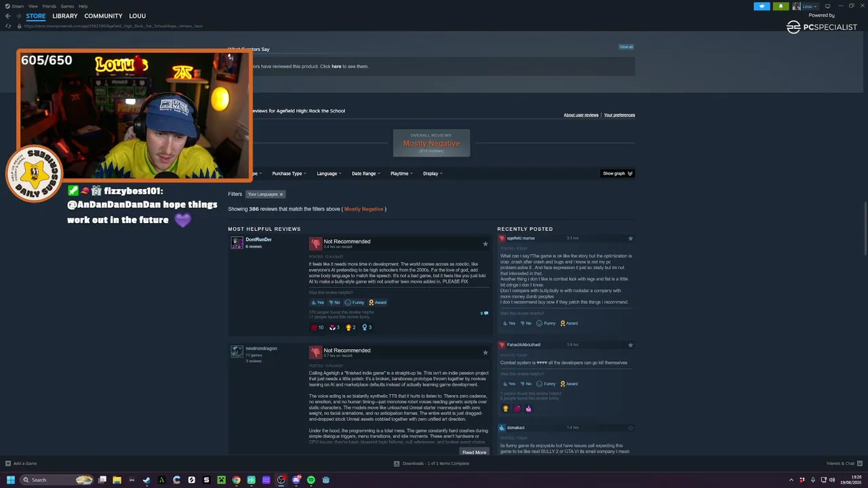The image size is (868, 488).
Task: Open Steam announcements megaphone icon
Action: [x=762, y=6]
